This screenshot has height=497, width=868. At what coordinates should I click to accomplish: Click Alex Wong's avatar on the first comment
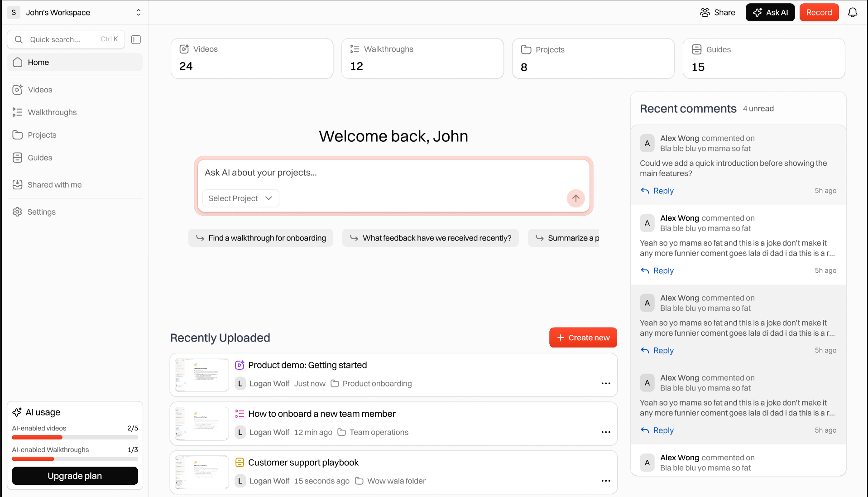coord(647,143)
